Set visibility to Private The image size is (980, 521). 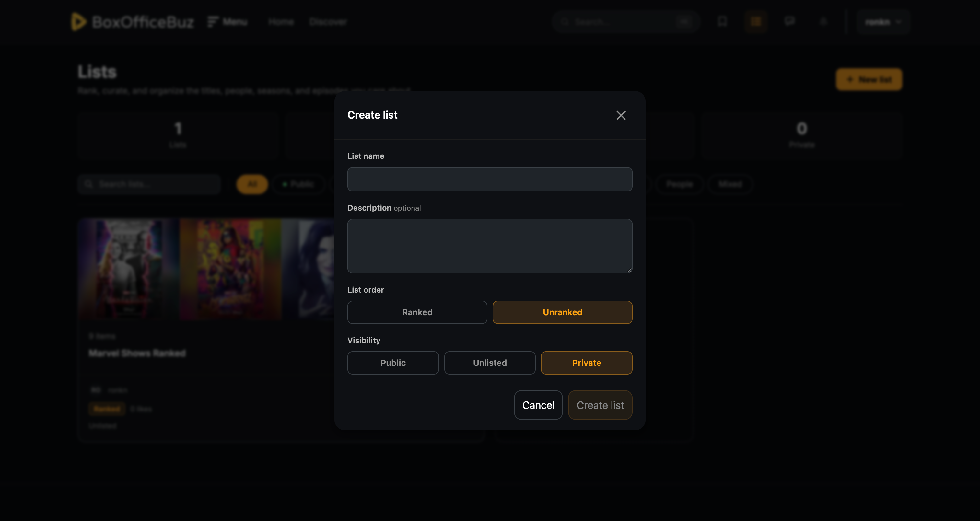click(586, 363)
